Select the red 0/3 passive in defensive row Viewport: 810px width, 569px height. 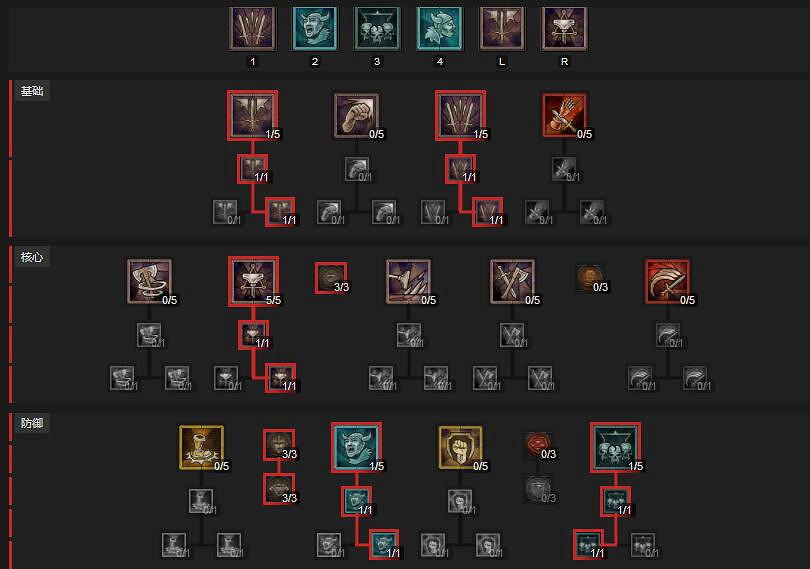pyautogui.click(x=538, y=445)
